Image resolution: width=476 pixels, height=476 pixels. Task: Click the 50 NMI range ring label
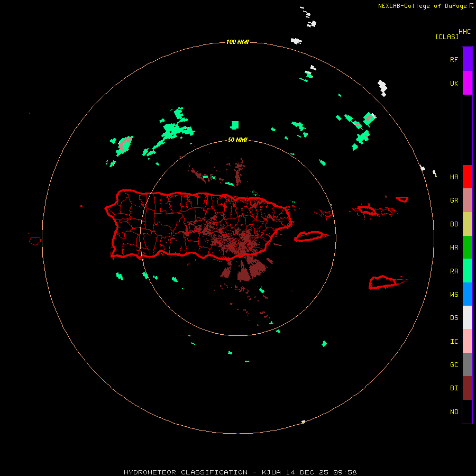click(237, 140)
